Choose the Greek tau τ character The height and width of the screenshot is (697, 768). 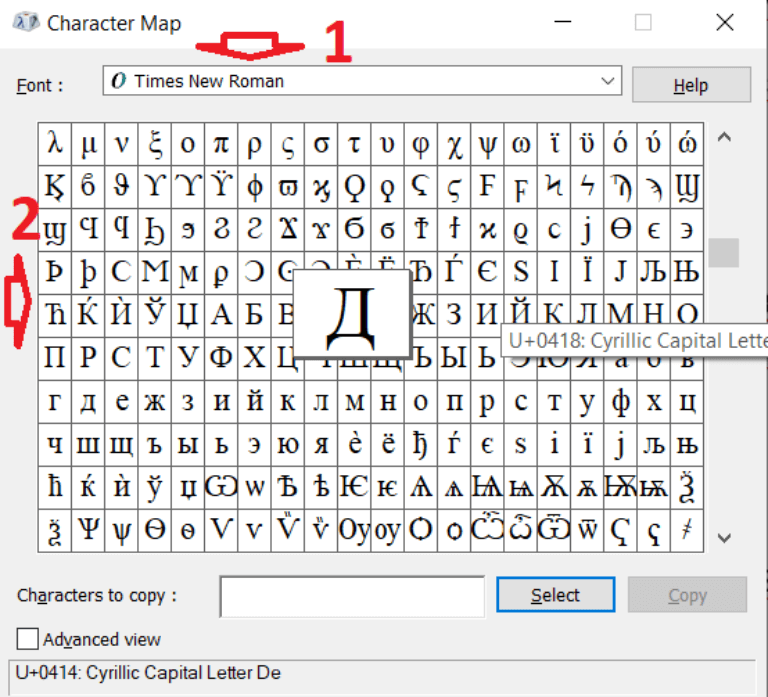point(355,144)
